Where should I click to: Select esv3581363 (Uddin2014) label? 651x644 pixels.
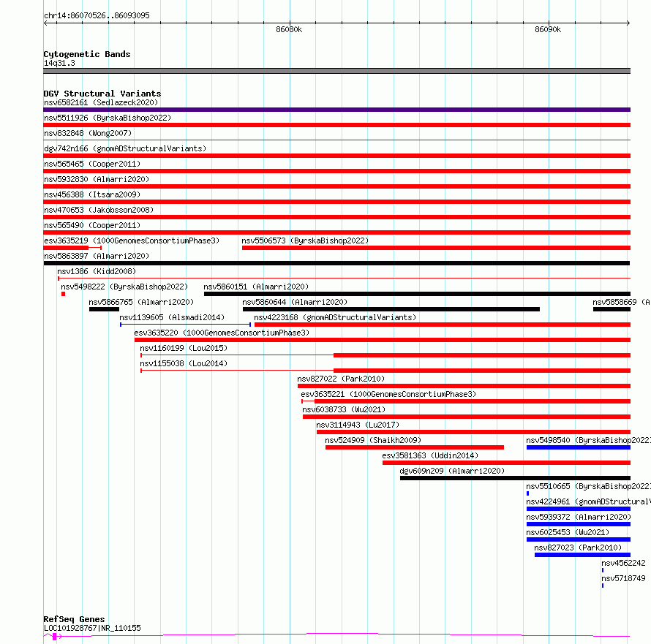click(430, 455)
